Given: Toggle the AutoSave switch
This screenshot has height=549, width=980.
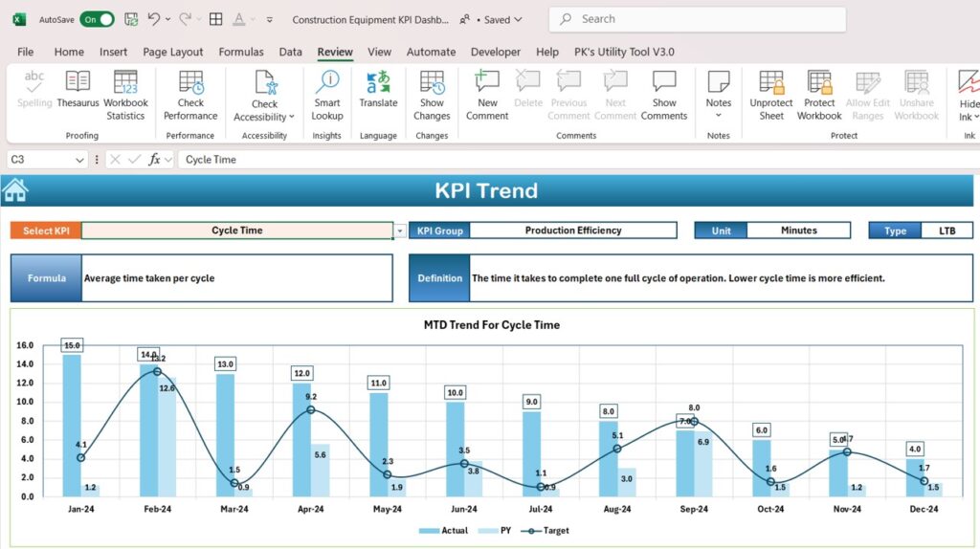Looking at the screenshot, I should coord(97,19).
